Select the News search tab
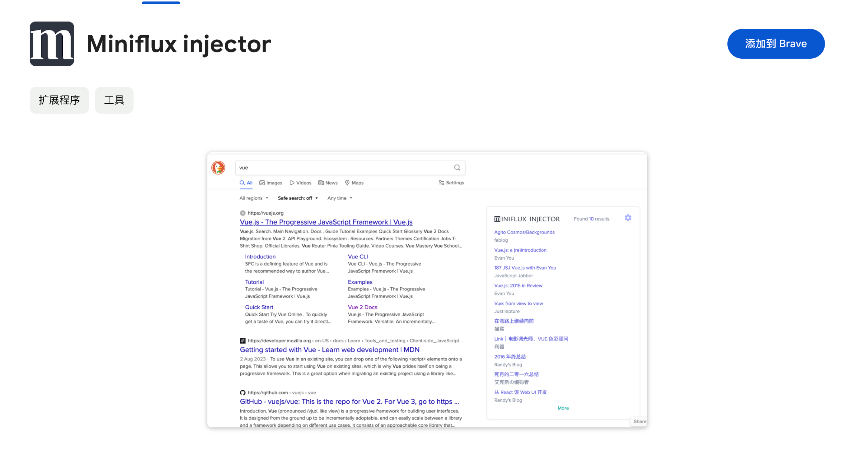 click(328, 183)
